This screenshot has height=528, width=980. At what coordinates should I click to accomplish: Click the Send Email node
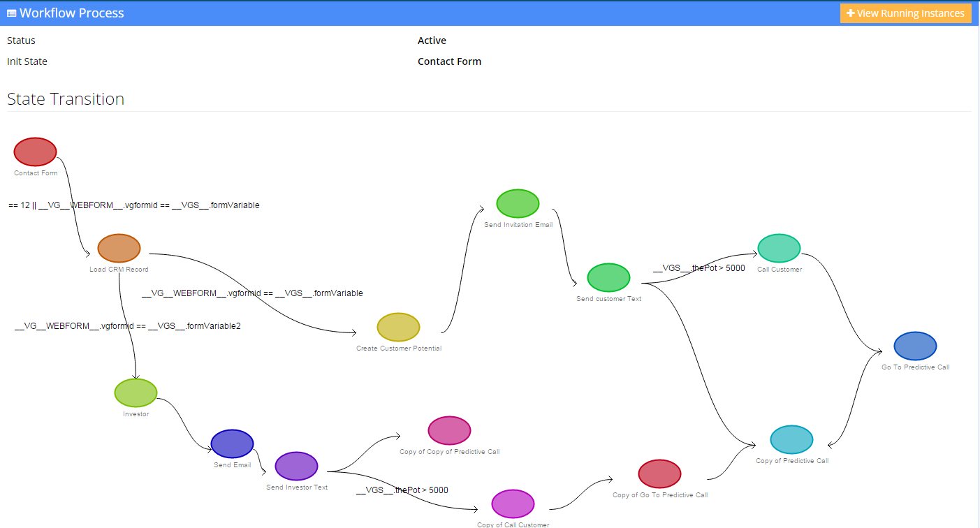point(232,444)
